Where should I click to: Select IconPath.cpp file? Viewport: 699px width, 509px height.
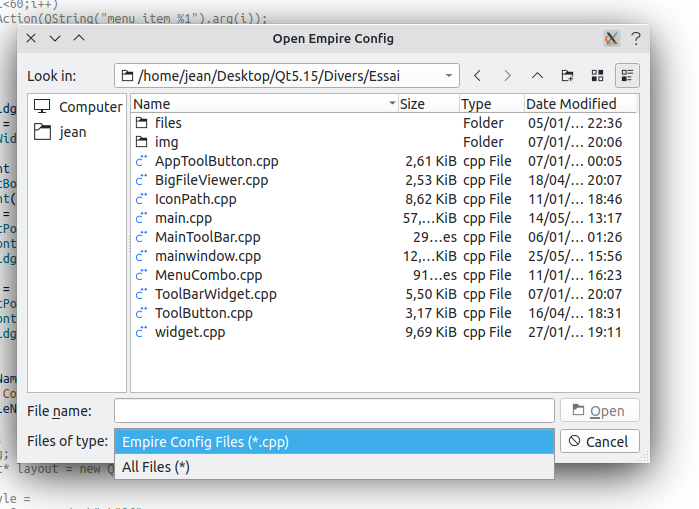coord(196,199)
